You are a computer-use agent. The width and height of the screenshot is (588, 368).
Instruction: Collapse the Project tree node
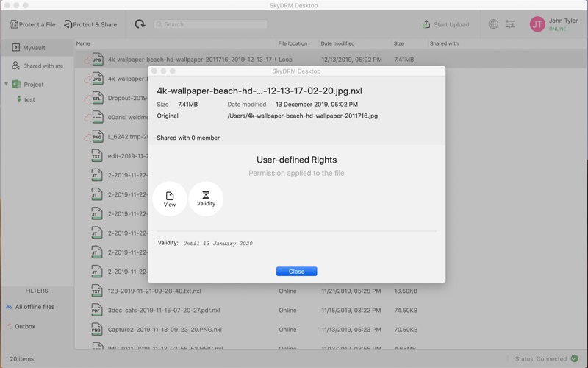6,84
